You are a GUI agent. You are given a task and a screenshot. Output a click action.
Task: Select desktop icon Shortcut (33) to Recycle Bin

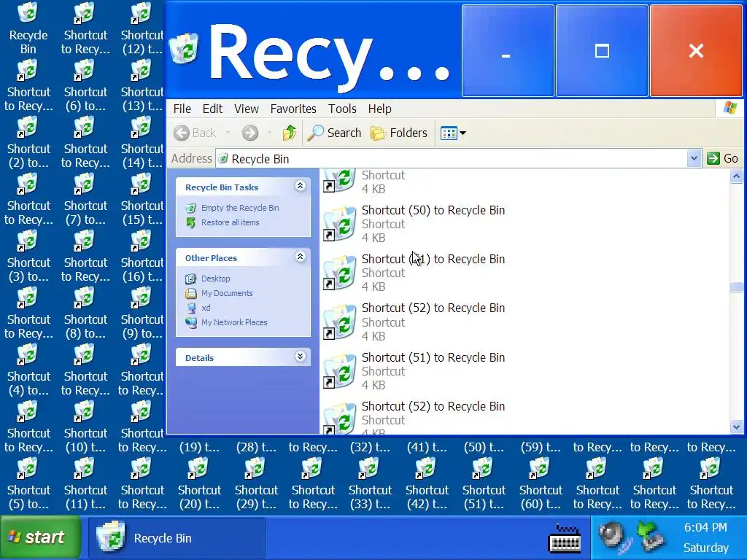click(x=370, y=483)
